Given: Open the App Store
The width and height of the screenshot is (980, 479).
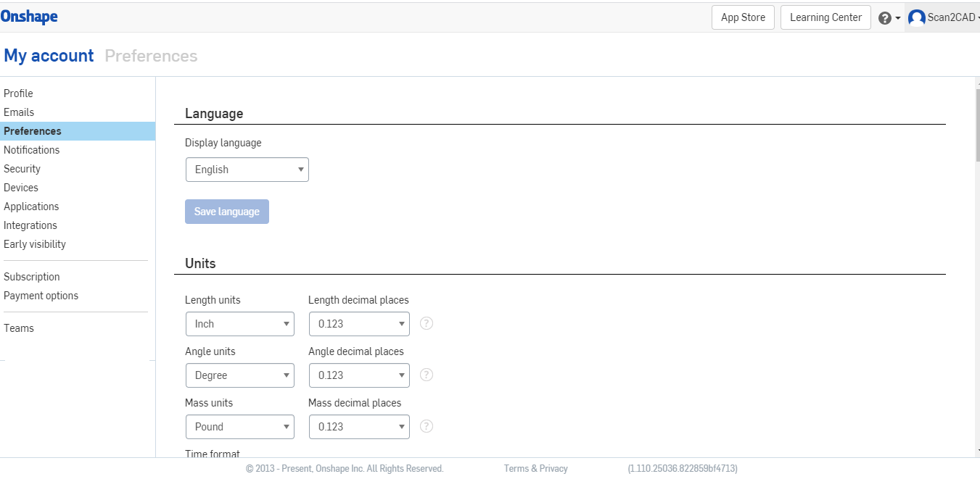Looking at the screenshot, I should (x=742, y=17).
